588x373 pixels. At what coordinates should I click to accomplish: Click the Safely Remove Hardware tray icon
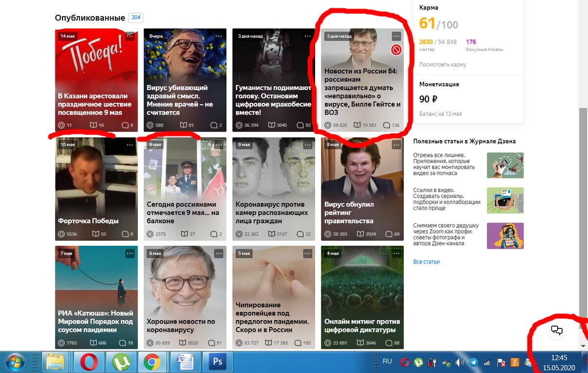tap(446, 363)
